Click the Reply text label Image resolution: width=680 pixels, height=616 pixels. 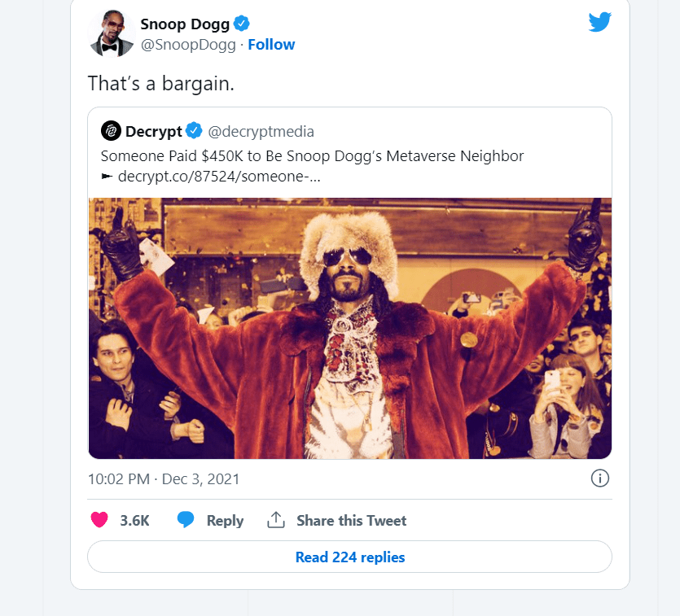click(225, 521)
